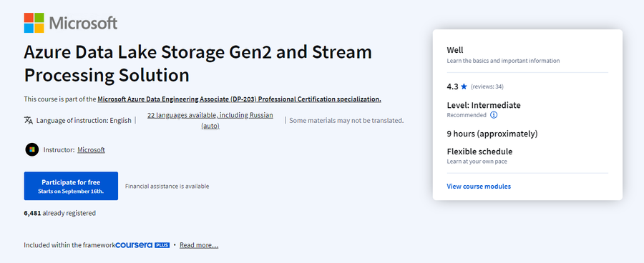This screenshot has width=644, height=263.
Task: Click Participate for free button
Action: click(71, 186)
